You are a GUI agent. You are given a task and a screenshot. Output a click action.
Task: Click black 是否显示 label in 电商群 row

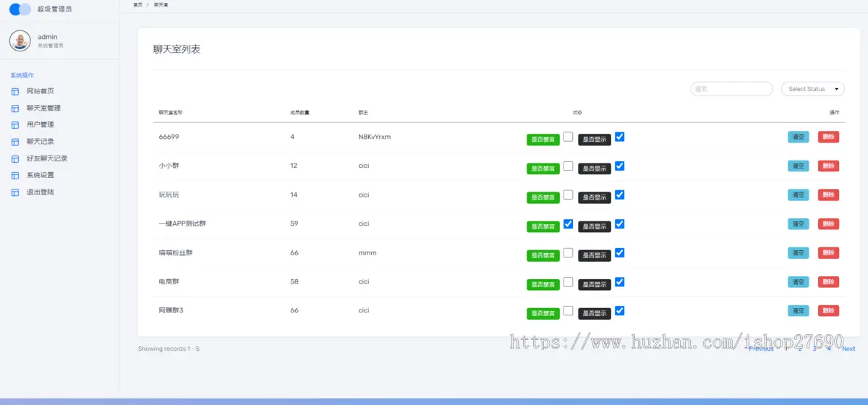click(595, 284)
